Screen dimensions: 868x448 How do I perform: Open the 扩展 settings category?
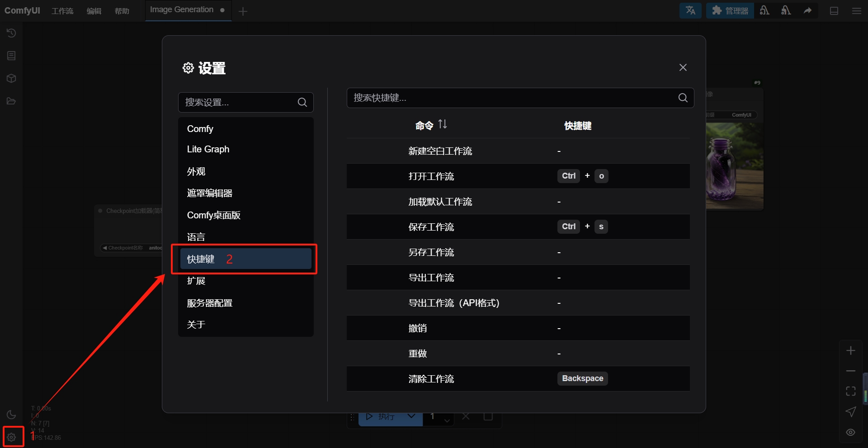(x=246, y=281)
